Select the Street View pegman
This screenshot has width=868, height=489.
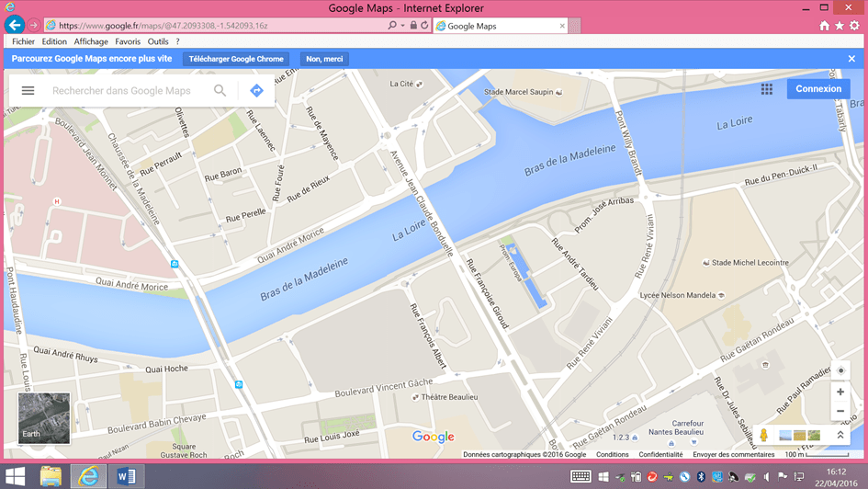click(x=762, y=435)
